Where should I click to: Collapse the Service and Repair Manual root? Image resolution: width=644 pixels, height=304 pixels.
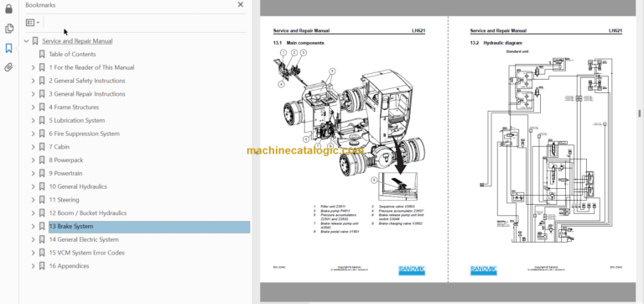click(26, 41)
